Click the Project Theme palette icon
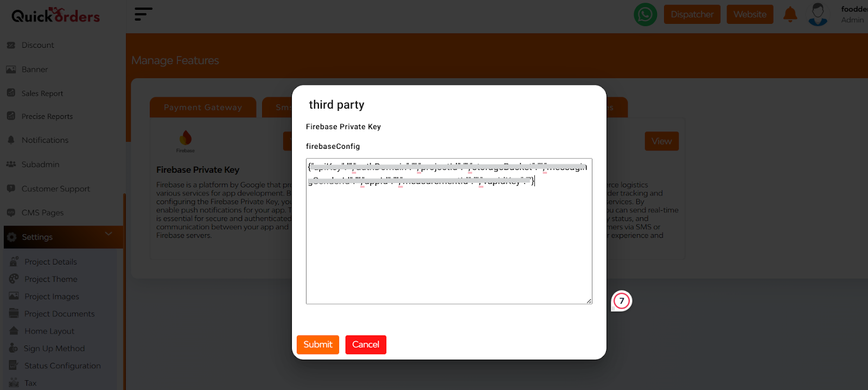The height and width of the screenshot is (390, 868). point(14,279)
